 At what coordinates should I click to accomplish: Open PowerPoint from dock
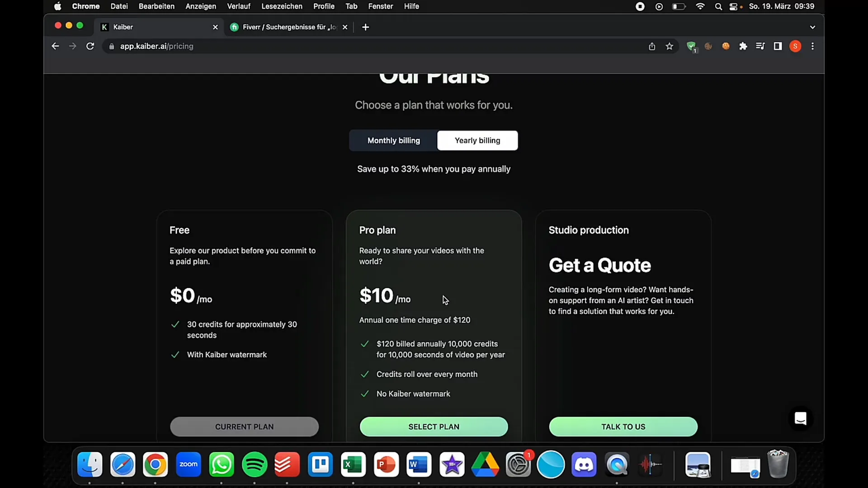tap(386, 464)
